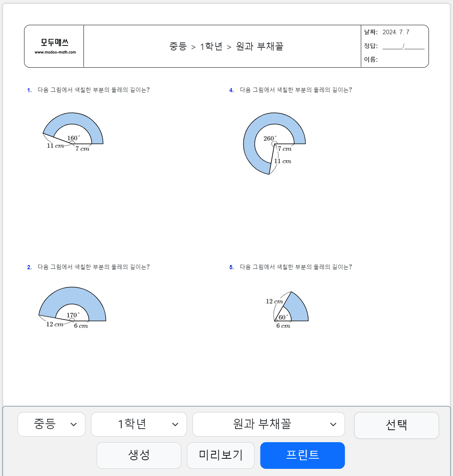Click the blue 프린트 print button
Viewport: 453px width, 476px height.
pyautogui.click(x=303, y=455)
